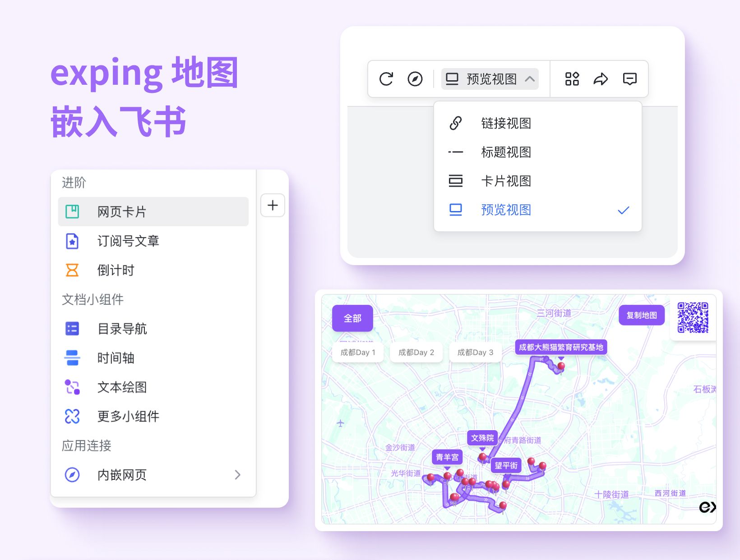Click the card icon beside 卡片视图
Viewport: 740px width, 560px height.
point(456,181)
